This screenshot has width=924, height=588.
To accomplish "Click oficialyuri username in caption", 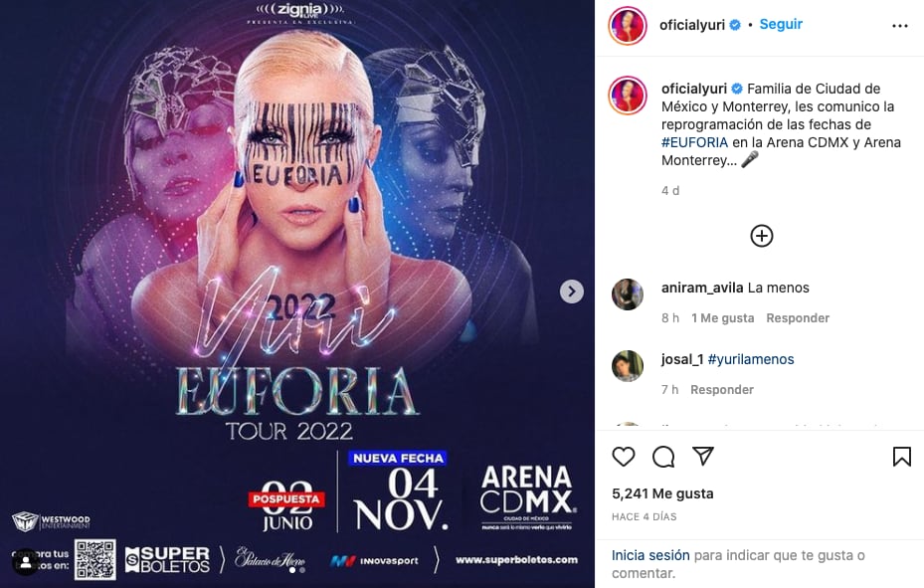I will [x=694, y=89].
